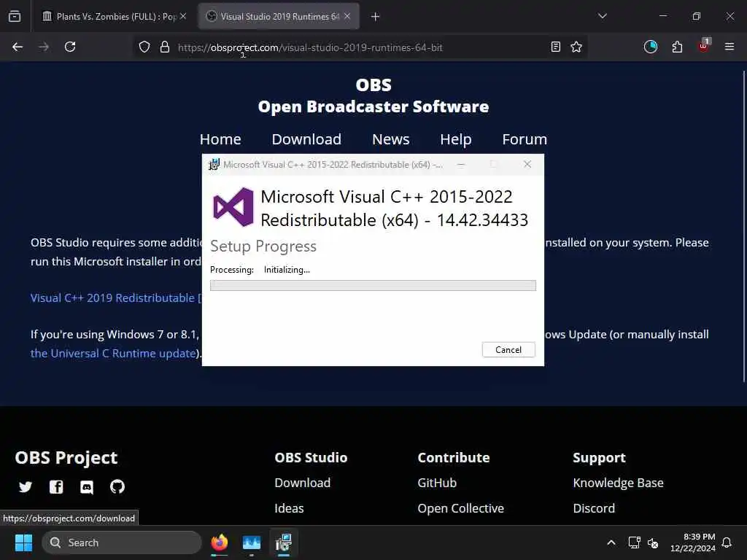Open Windows Start menu

tap(23, 542)
